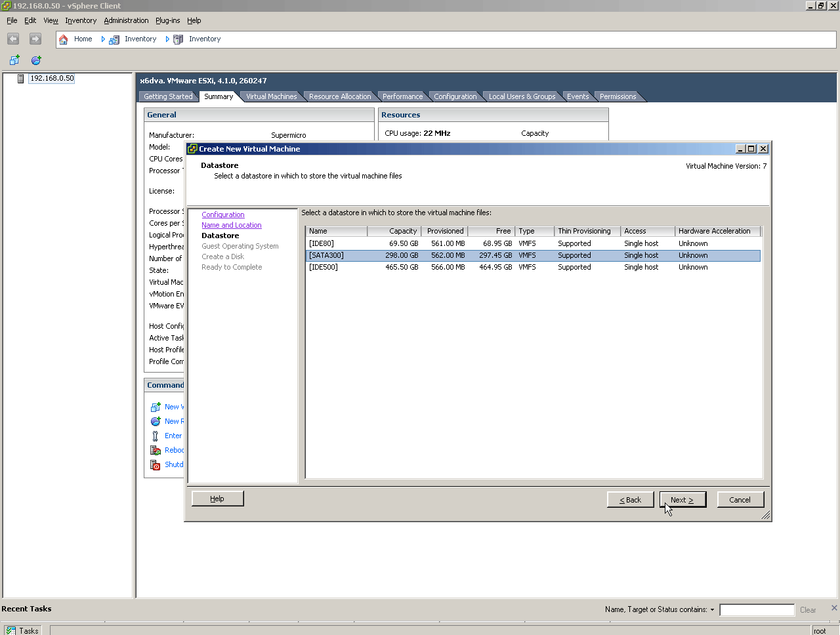Click the Shutdown command link
This screenshot has height=635, width=840.
[174, 465]
